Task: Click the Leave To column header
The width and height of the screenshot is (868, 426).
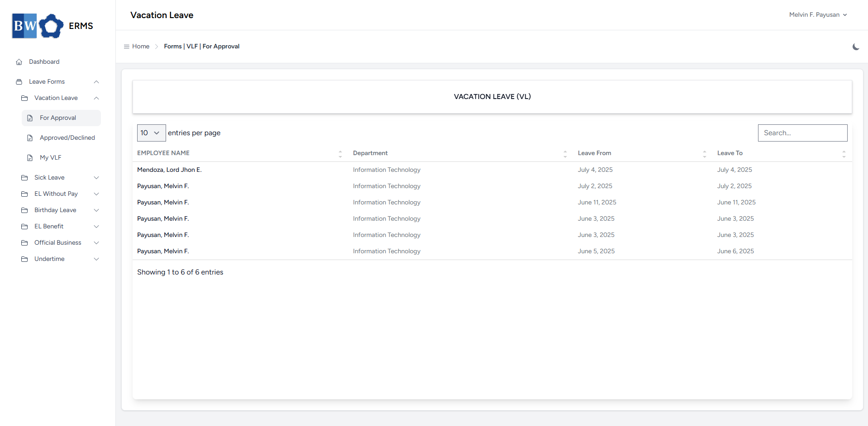Action: tap(730, 153)
